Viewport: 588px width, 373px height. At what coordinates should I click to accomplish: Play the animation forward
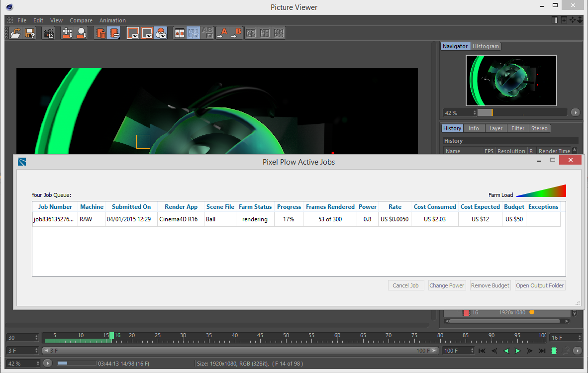(517, 351)
